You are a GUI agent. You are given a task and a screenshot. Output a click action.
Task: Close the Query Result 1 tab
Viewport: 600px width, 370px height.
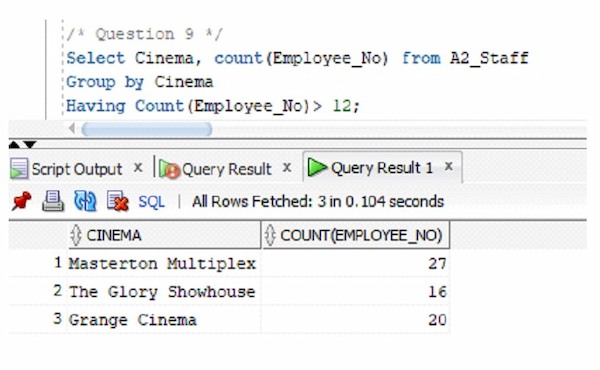pos(449,166)
